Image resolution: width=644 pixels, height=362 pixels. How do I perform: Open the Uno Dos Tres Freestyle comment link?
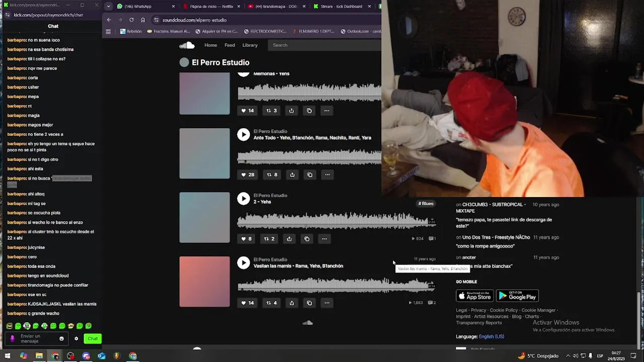click(x=496, y=237)
